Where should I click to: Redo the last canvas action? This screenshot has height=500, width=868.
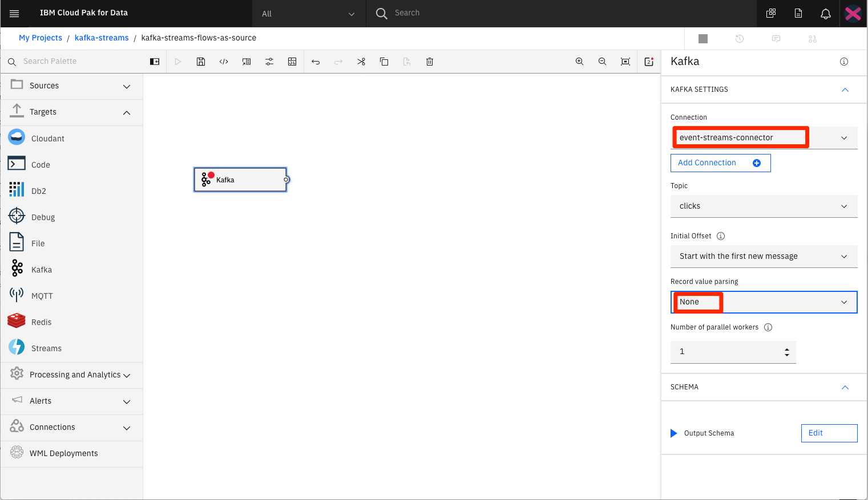pos(338,62)
